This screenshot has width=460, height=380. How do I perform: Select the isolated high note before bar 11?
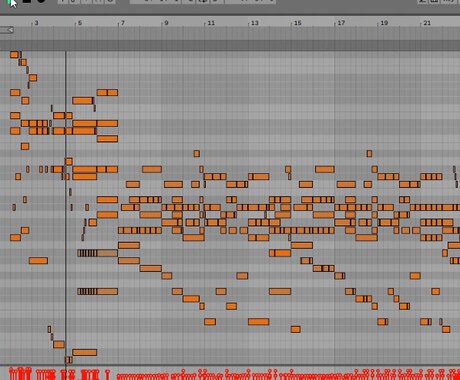click(197, 153)
